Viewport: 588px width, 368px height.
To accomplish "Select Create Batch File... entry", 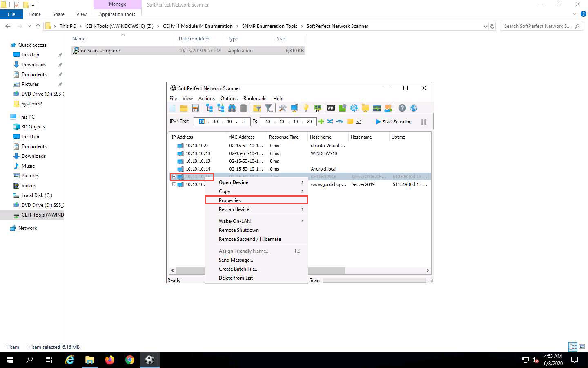I will [256, 269].
